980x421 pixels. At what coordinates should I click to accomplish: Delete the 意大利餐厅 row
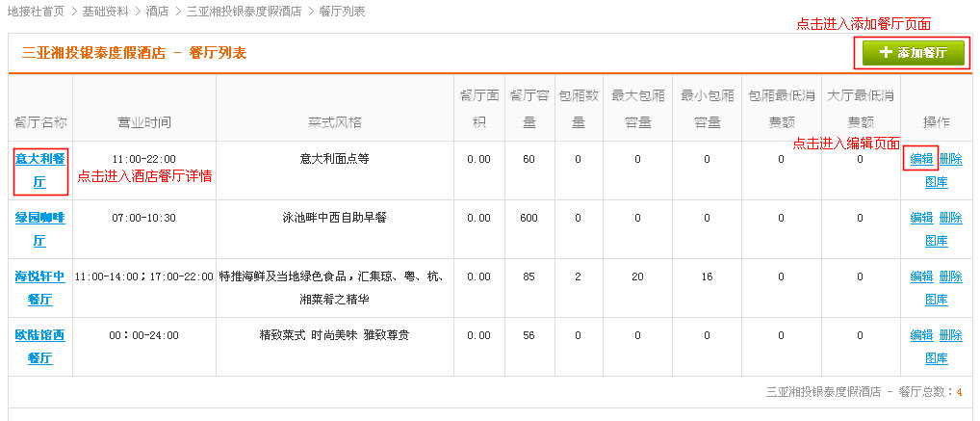[950, 159]
